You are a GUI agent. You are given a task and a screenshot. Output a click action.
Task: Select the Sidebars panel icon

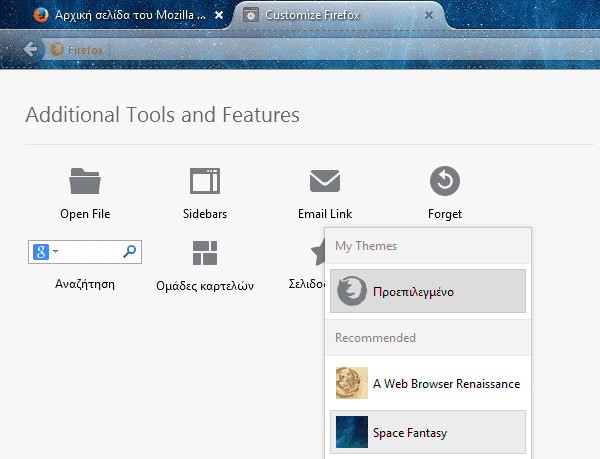tap(205, 181)
